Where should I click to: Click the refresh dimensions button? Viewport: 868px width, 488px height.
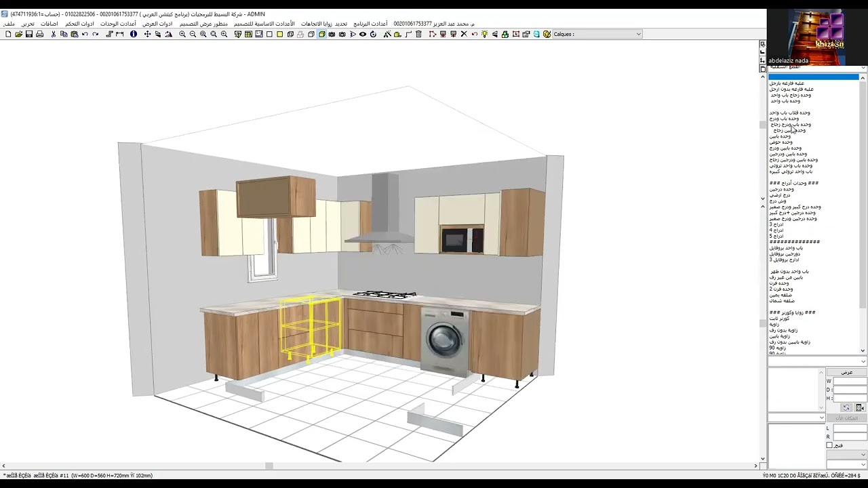click(846, 407)
